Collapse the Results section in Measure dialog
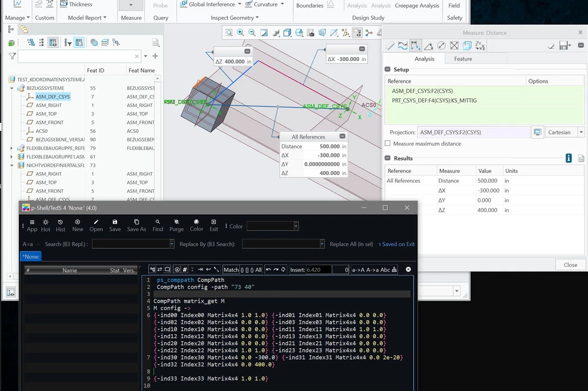588x391 pixels. [388, 158]
